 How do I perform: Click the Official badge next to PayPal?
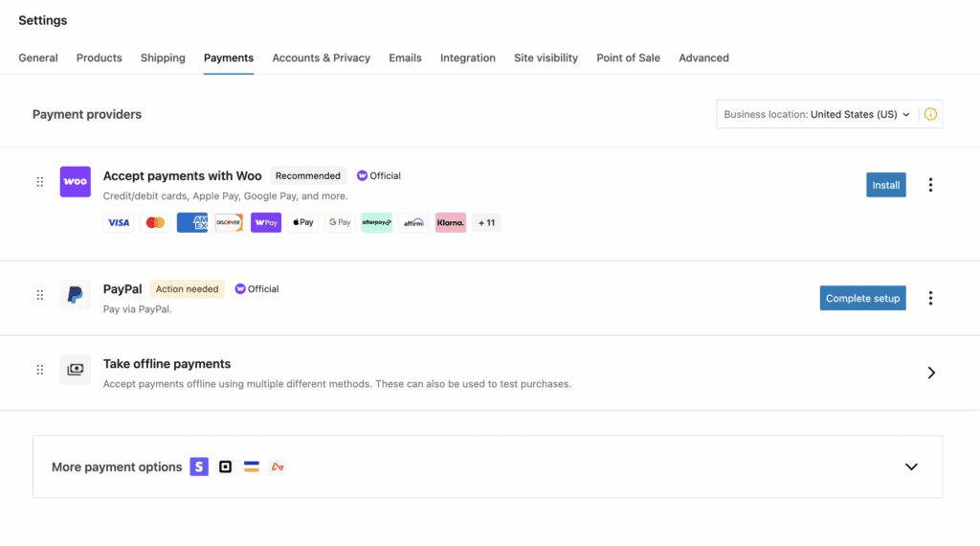(256, 289)
